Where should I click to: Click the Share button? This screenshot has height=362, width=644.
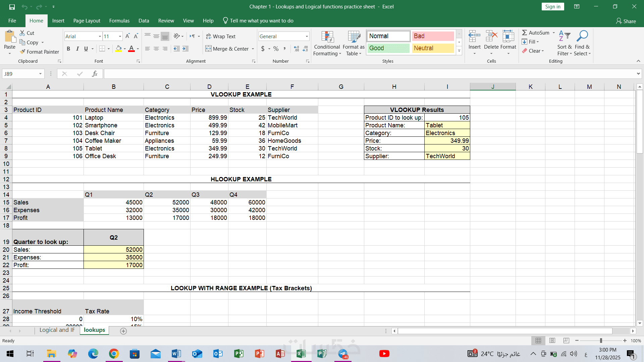click(626, 21)
